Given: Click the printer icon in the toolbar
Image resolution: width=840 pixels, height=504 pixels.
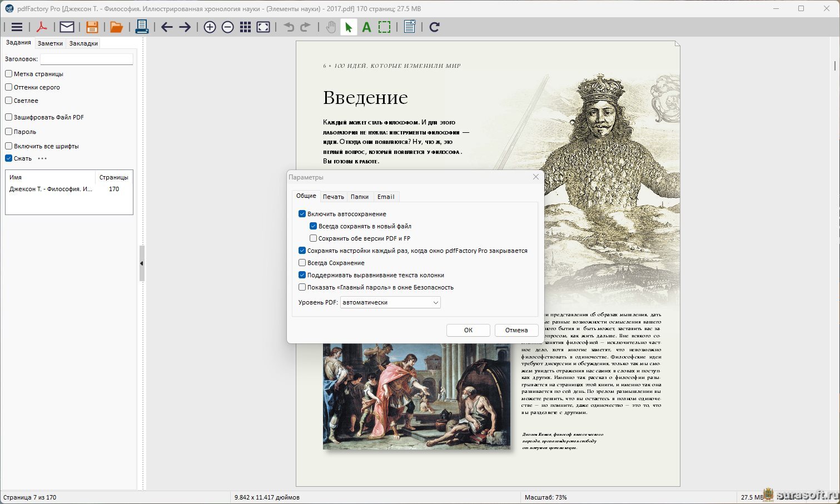Looking at the screenshot, I should click(x=142, y=27).
